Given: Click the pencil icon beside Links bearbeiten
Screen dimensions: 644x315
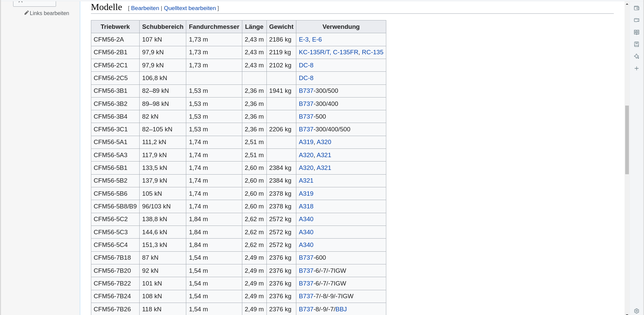Looking at the screenshot, I should tap(27, 13).
